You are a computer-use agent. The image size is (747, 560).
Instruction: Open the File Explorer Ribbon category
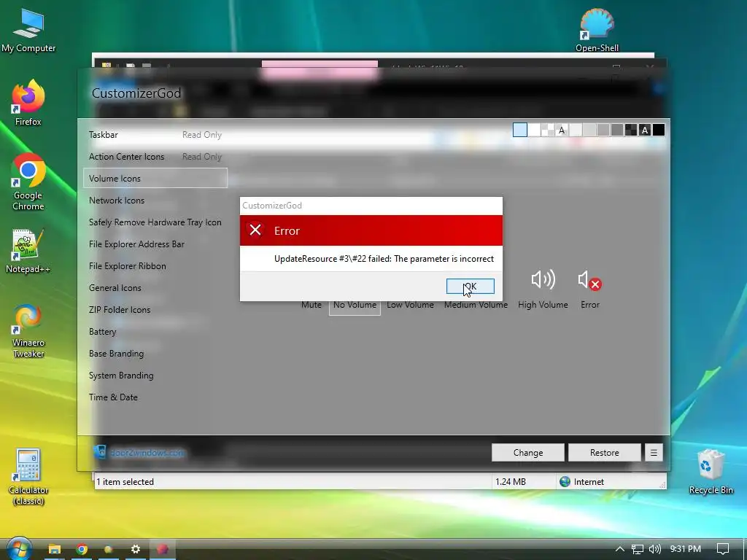[x=155, y=266]
